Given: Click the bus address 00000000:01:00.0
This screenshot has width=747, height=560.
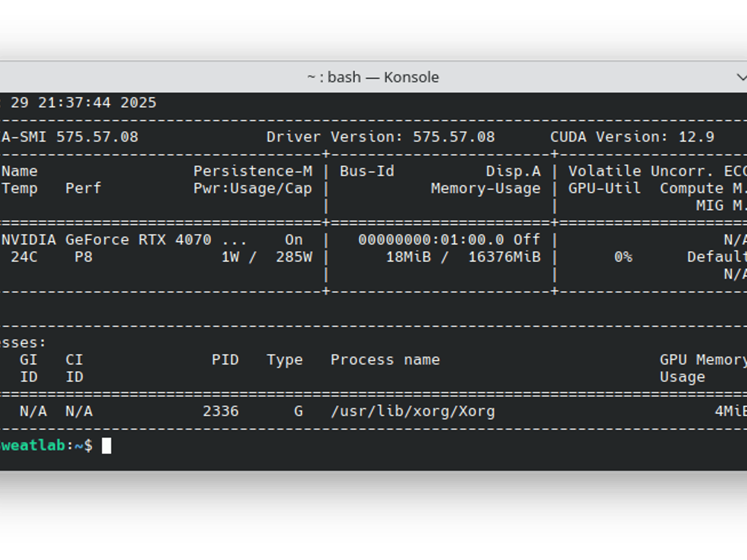Looking at the screenshot, I should pyautogui.click(x=431, y=240).
